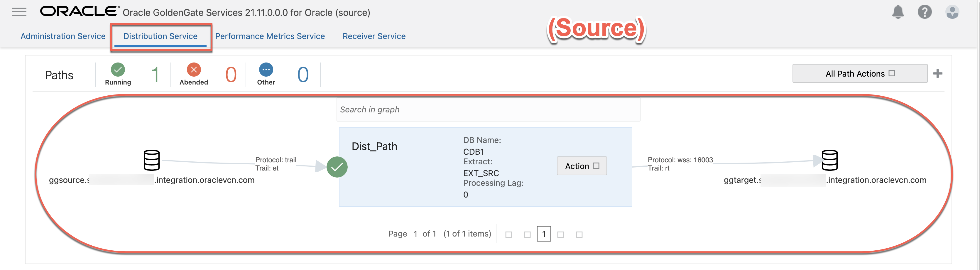Click the red Abended status icon
The image size is (980, 270).
click(194, 70)
